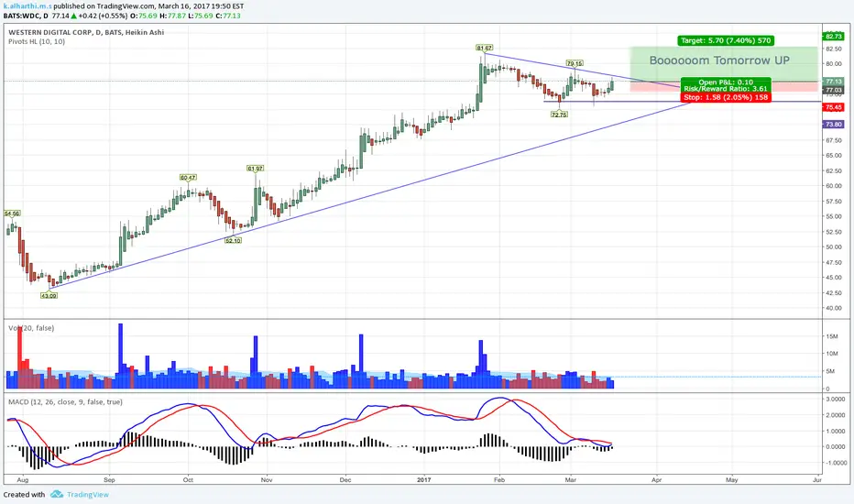Click the 75.45 red price tag
Image resolution: width=854 pixels, height=504 pixels.
[x=833, y=107]
